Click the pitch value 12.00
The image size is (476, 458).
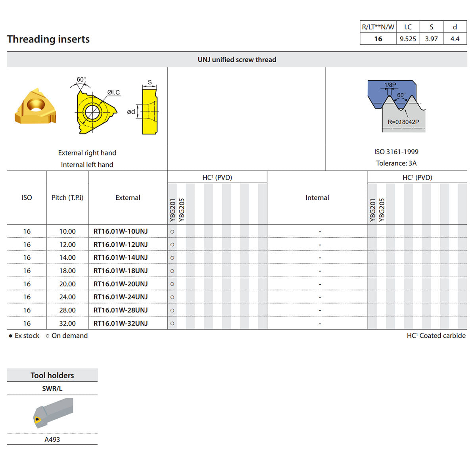[67, 245]
